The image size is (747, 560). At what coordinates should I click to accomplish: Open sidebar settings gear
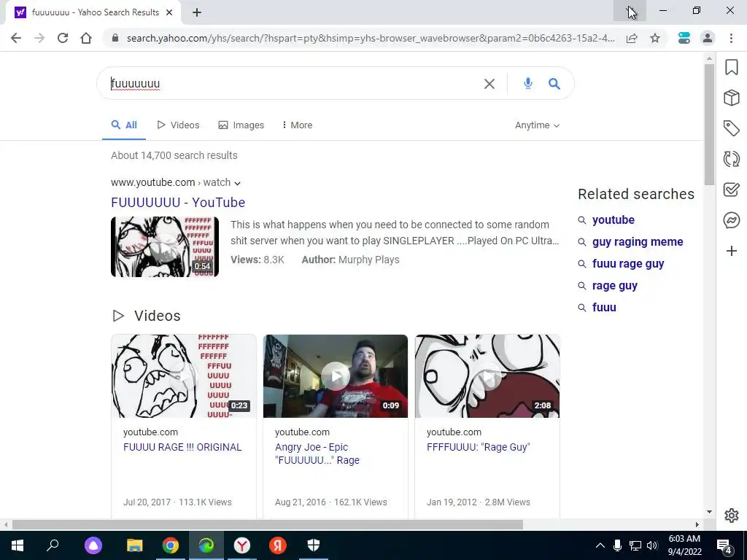click(x=731, y=516)
